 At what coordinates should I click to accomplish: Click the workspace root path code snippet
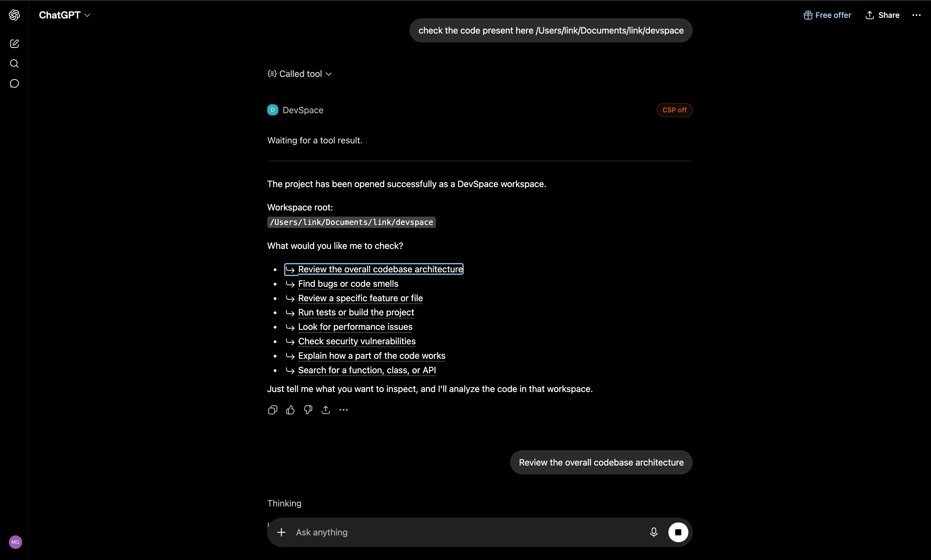pos(352,222)
